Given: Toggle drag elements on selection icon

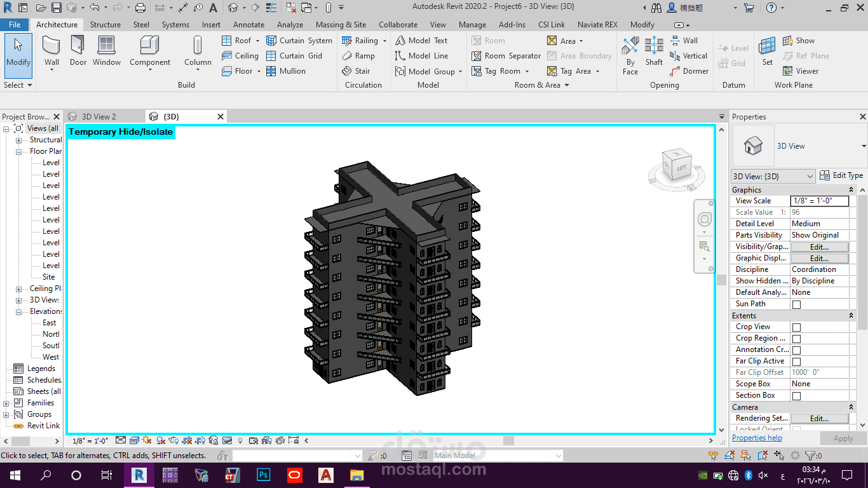Looking at the screenshot, I should click(x=778, y=456).
